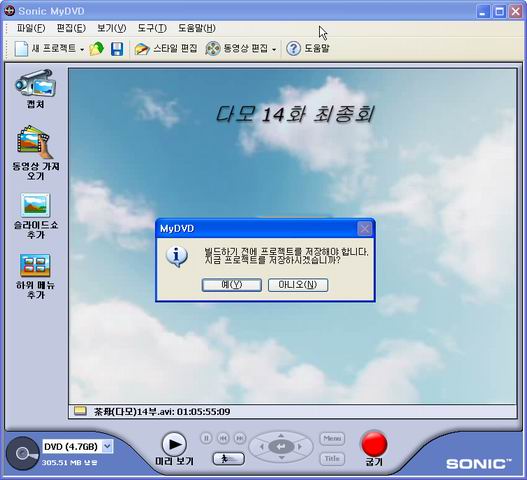Image resolution: width=527 pixels, height=480 pixels.
Task: Click the previous chapter button
Action: tap(223, 438)
